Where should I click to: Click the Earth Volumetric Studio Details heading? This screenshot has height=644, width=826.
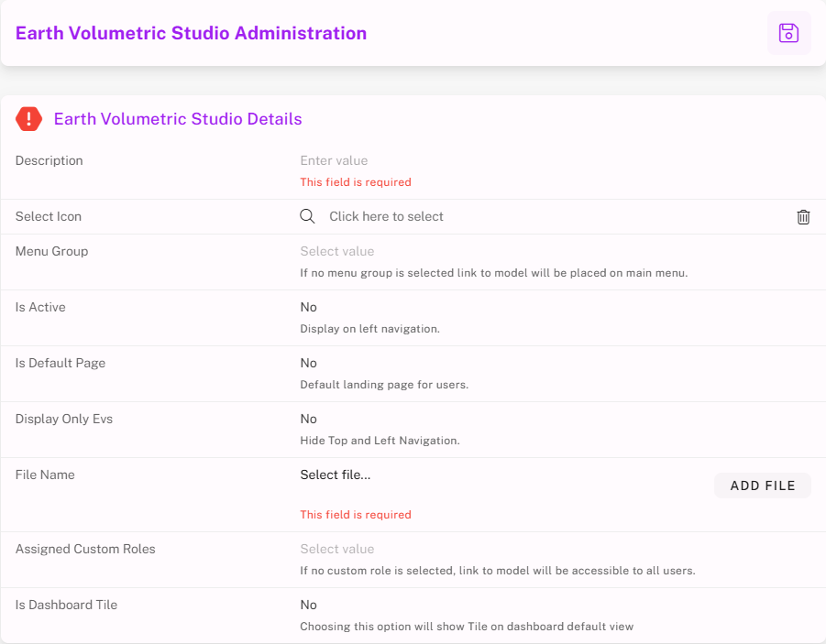click(x=178, y=119)
